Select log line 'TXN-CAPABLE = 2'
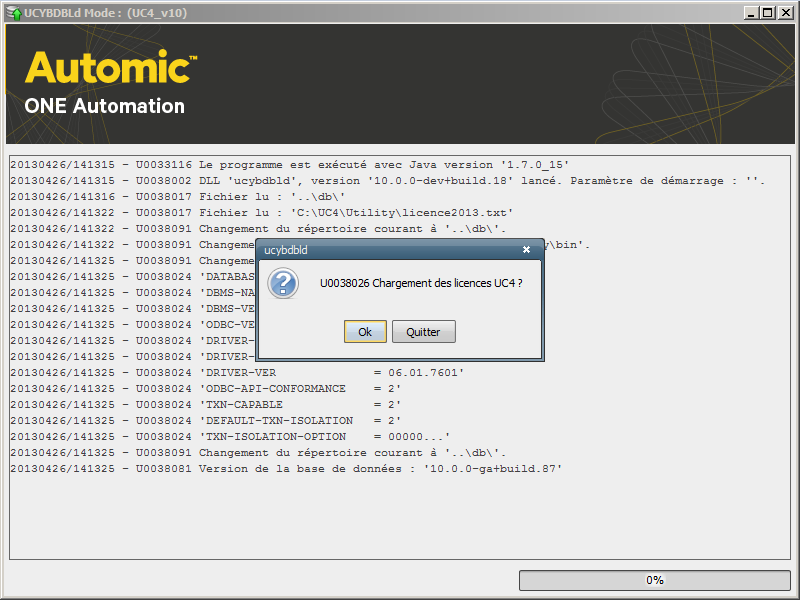This screenshot has width=800, height=600. tap(206, 405)
